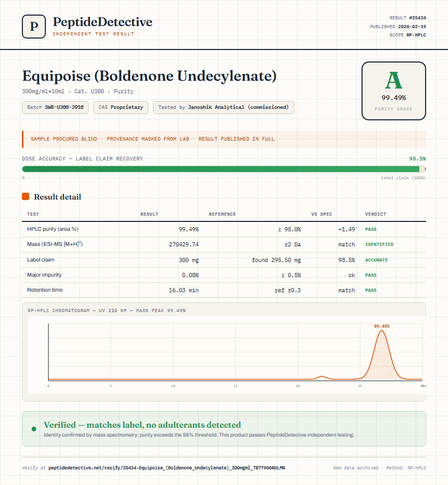Click the +1.49 vs spec value
This screenshot has width=448, height=485.
[x=346, y=229]
